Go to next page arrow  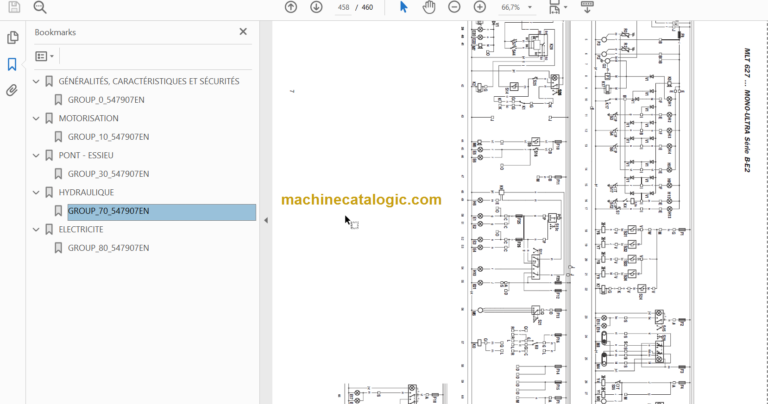coord(316,7)
